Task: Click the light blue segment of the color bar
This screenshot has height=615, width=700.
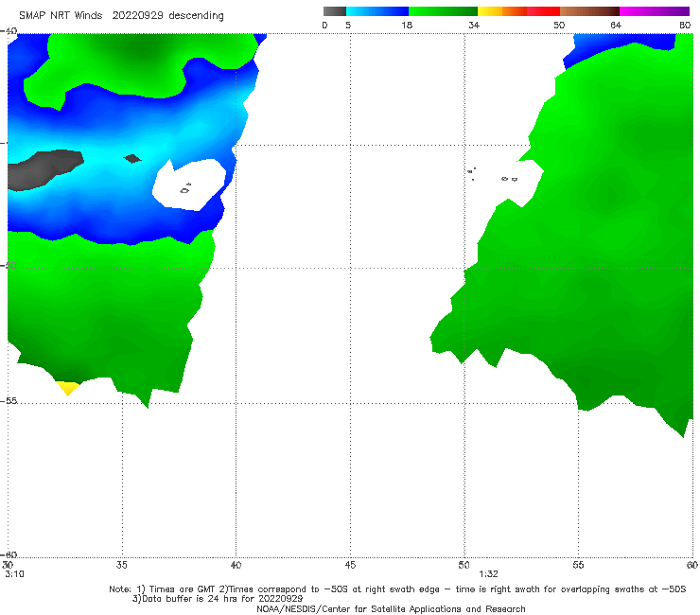Action: pyautogui.click(x=377, y=11)
